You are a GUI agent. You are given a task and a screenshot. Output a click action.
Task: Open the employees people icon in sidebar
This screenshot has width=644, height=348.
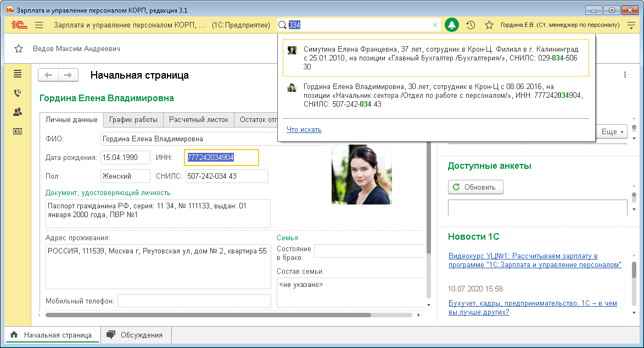[x=17, y=112]
